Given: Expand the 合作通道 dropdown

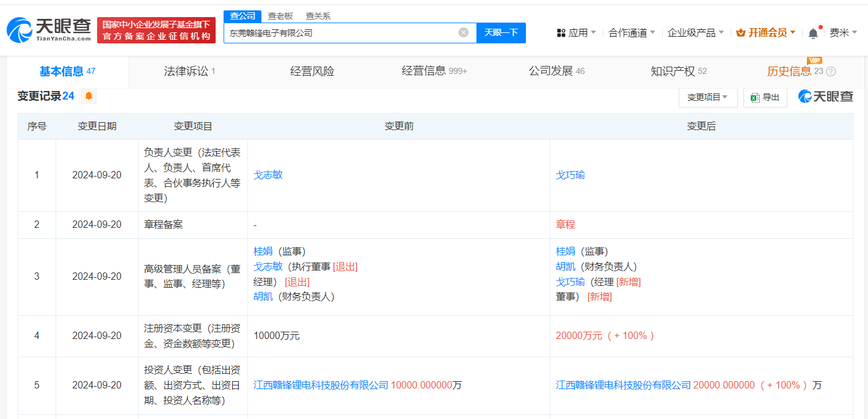Looking at the screenshot, I should [632, 33].
